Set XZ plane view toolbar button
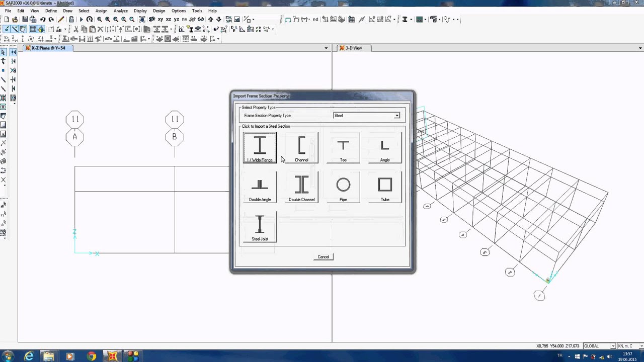The width and height of the screenshot is (644, 362). [168, 20]
